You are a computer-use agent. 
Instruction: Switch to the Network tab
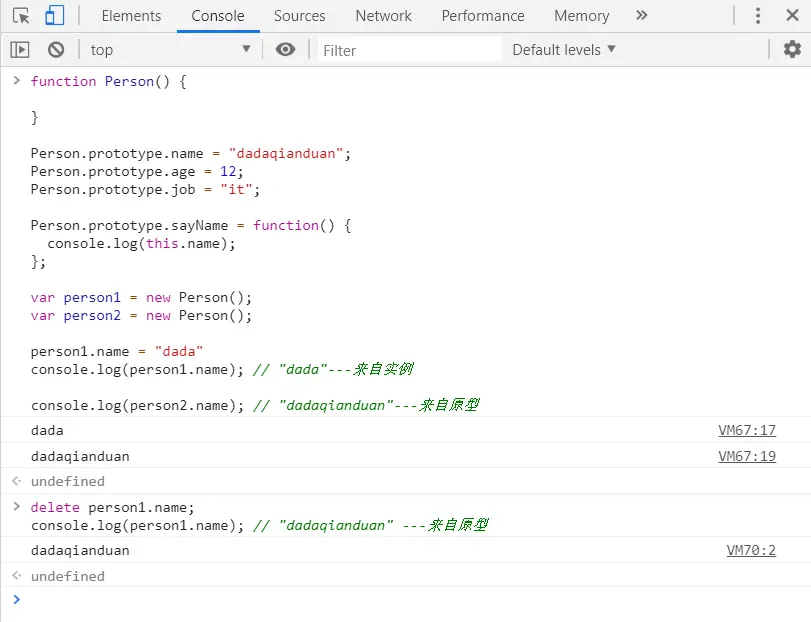pyautogui.click(x=383, y=16)
